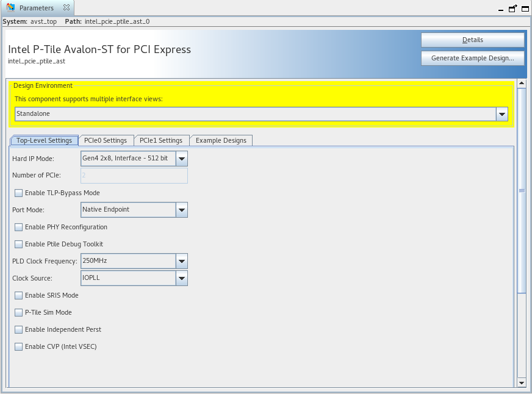Enable Independent Perst checkbox

[x=19, y=329]
